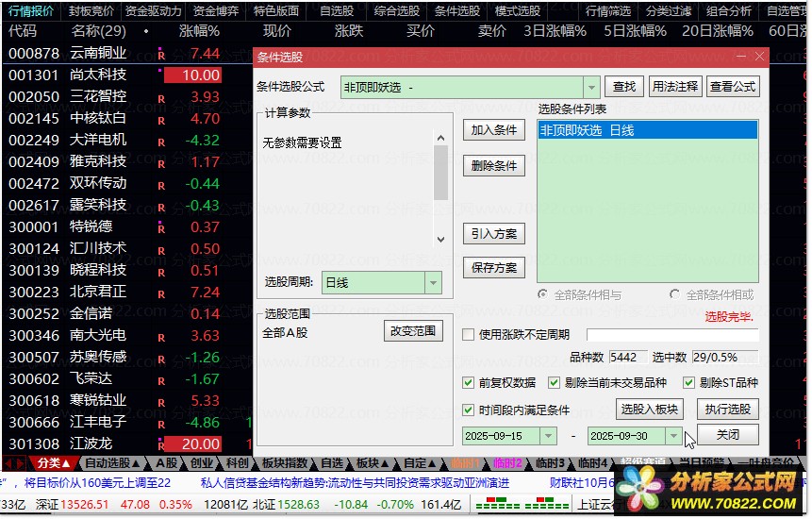Expand the 分类▲ bottom tab menu
Image resolution: width=812 pixels, height=519 pixels.
coord(54,462)
